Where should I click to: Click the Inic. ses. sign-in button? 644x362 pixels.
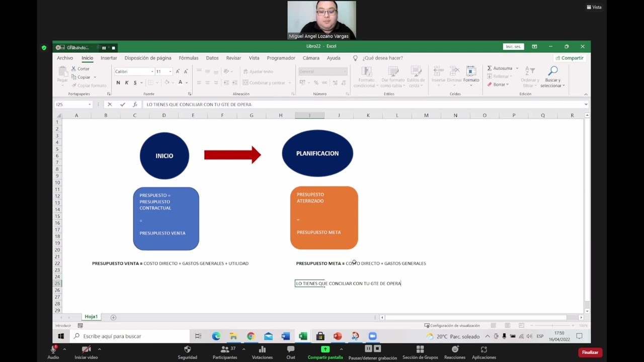click(x=513, y=47)
